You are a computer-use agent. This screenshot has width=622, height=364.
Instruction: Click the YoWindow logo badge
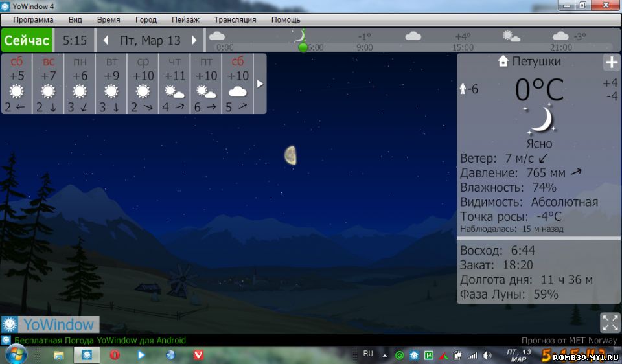click(x=51, y=324)
